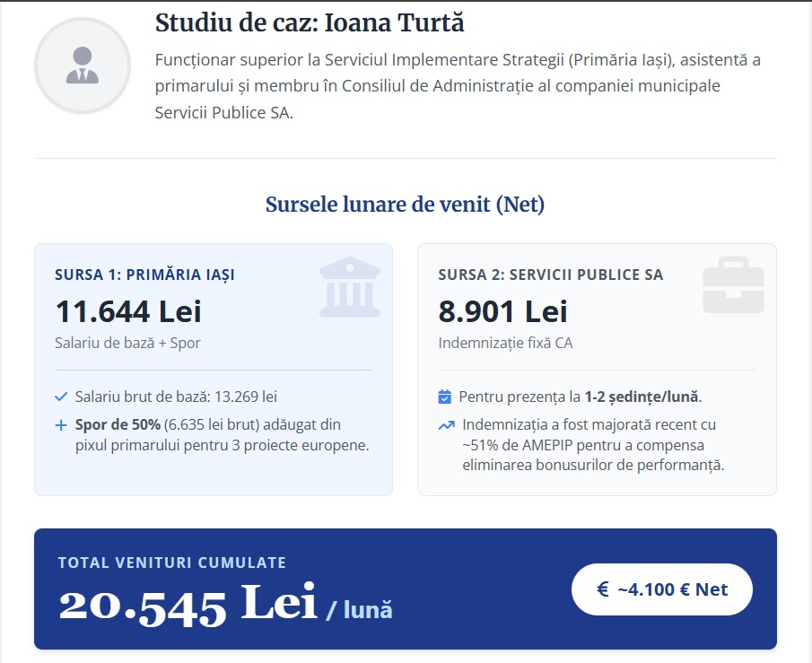This screenshot has width=812, height=663.
Task: Click the trending-up arrow icon beside Indemnizația
Action: click(445, 425)
